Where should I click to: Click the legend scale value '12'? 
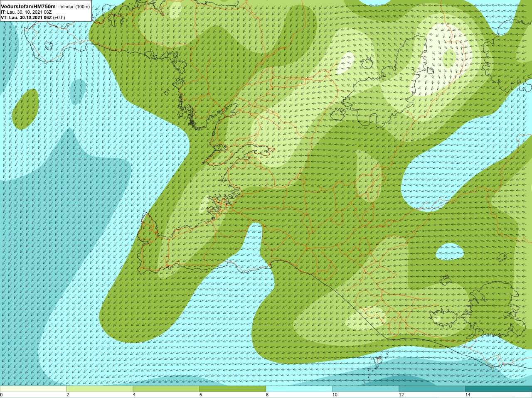(401, 395)
